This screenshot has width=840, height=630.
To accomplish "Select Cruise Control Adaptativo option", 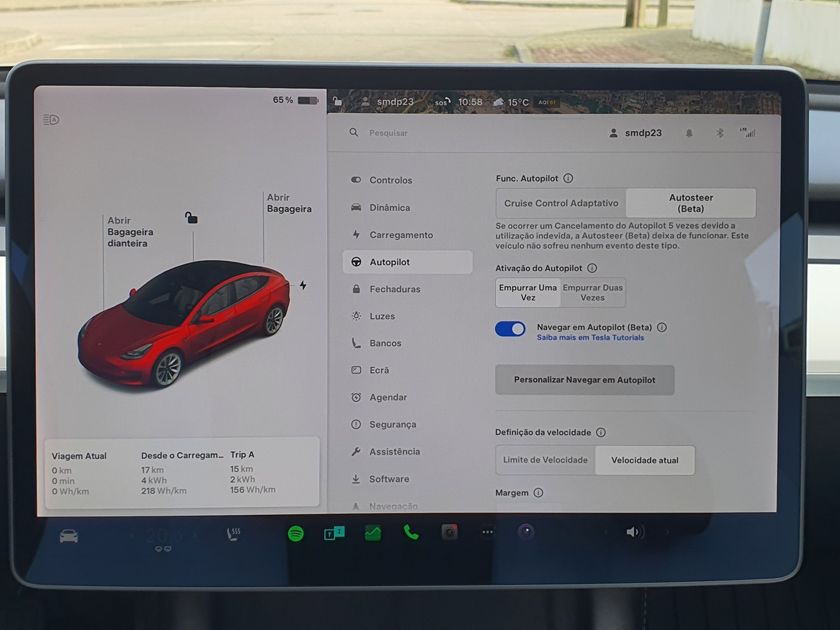I will (561, 203).
